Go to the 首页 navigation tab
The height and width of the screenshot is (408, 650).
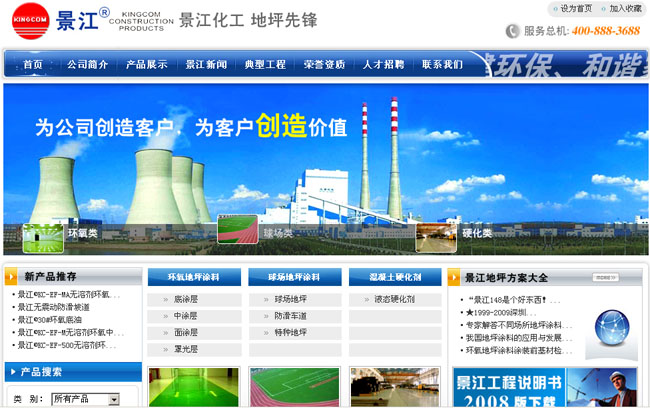(x=33, y=64)
